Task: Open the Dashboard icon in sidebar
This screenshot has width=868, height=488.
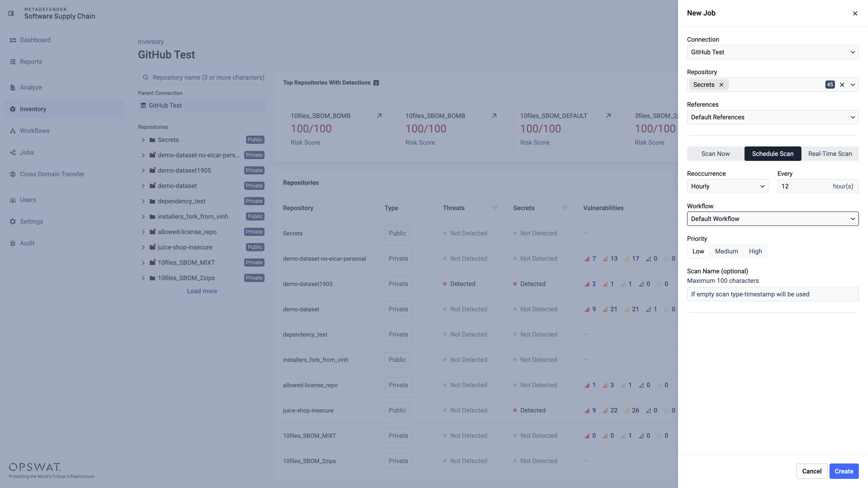Action: (x=13, y=40)
